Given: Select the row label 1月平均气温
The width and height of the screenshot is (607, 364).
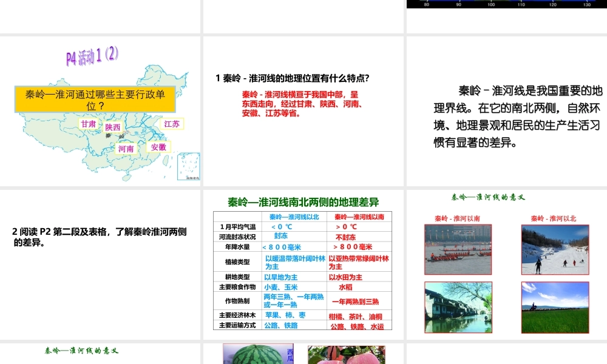Looking at the screenshot, I should [x=237, y=227].
